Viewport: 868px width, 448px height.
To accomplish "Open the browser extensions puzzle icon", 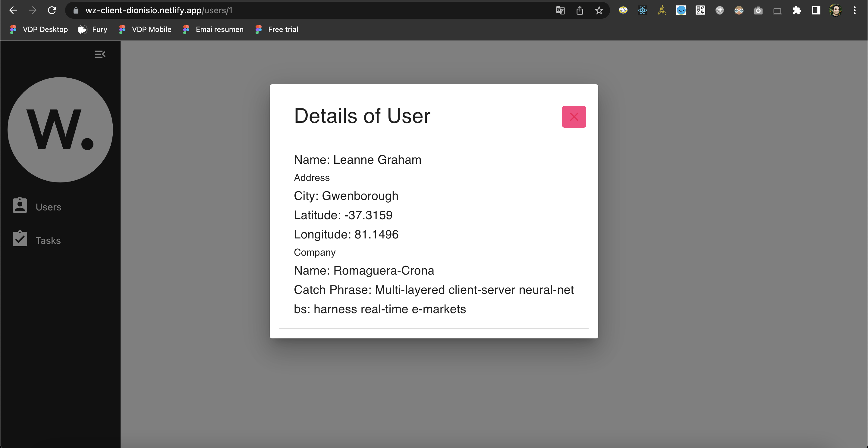I will pos(797,11).
